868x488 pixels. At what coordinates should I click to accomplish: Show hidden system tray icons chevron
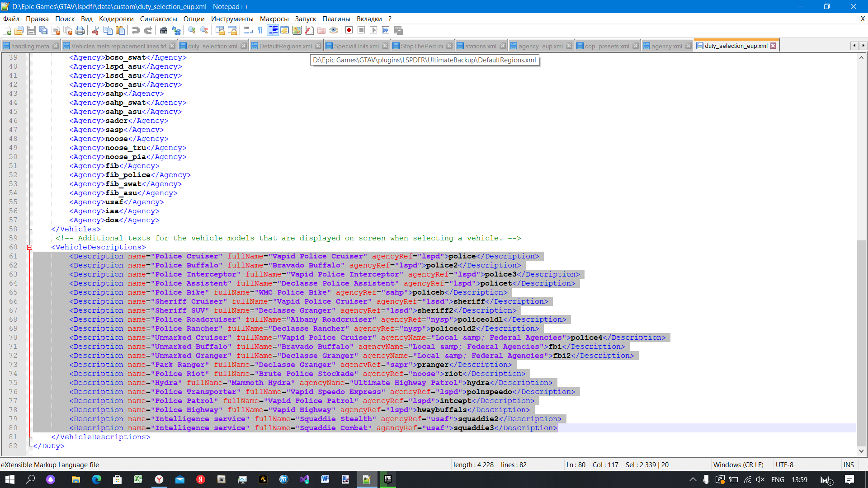pos(693,479)
